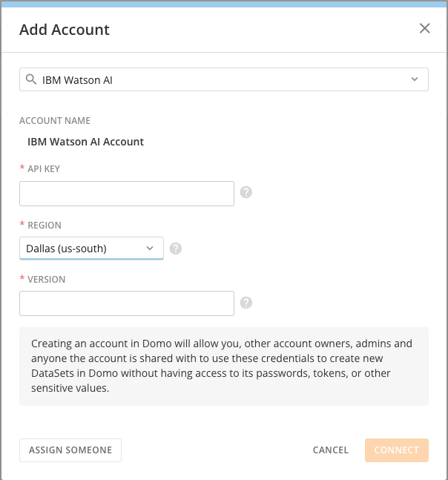Screen dimensions: 448x480
Task: Click the magnifier icon in connector search
Action: click(30, 79)
